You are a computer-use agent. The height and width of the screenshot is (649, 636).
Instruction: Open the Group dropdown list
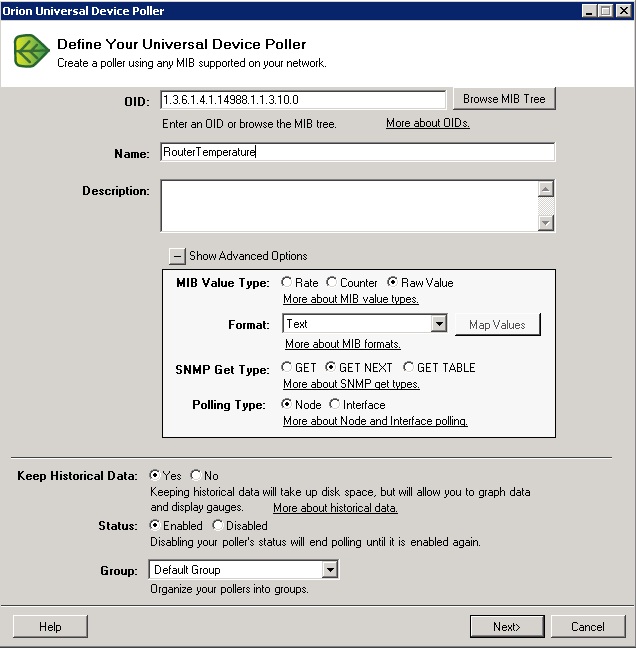point(330,570)
